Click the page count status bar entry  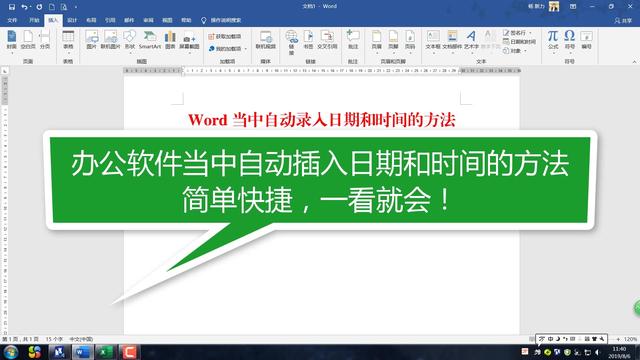20,339
